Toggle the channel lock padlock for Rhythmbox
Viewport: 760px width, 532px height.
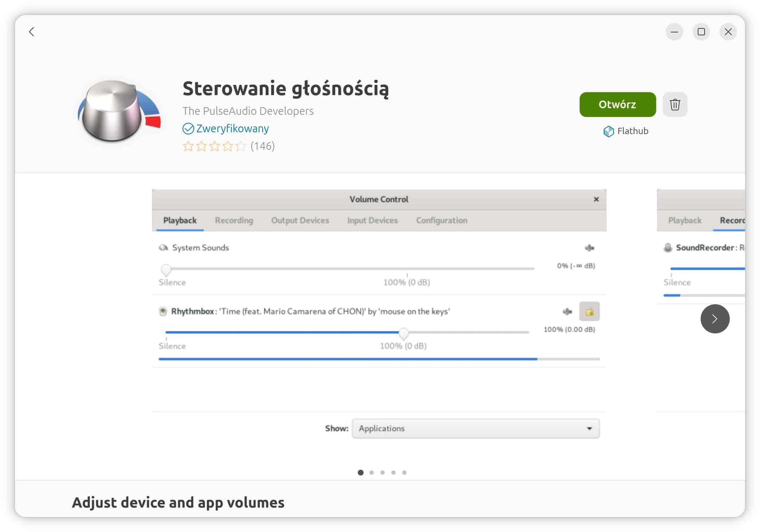click(589, 312)
